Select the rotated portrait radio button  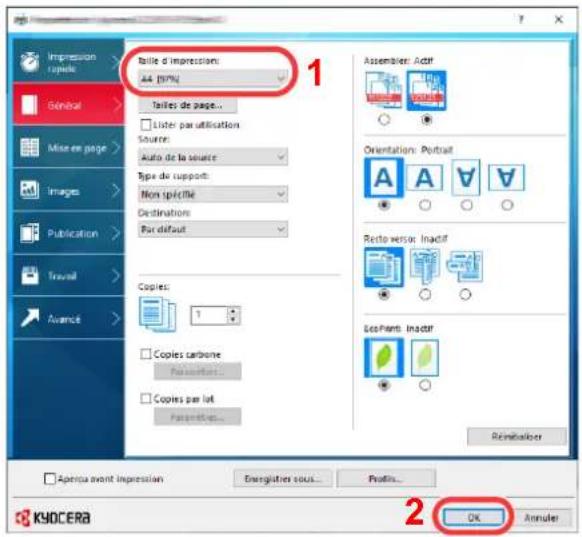[x=466, y=205]
